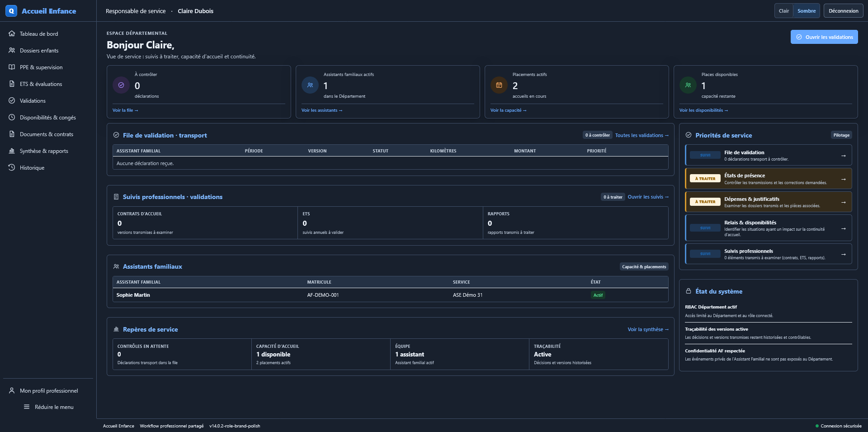The width and height of the screenshot is (868, 432).
Task: Click the purple À contrôler card icon
Action: pos(121,85)
